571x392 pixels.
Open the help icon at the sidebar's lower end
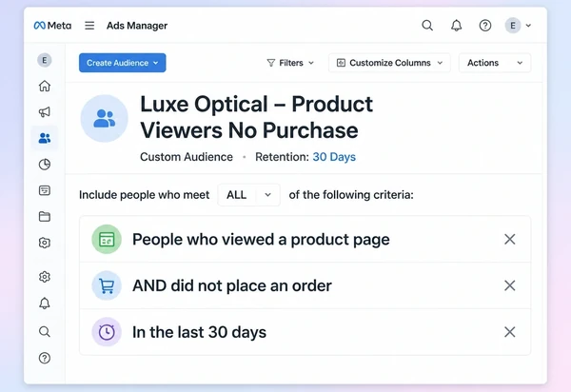[45, 358]
